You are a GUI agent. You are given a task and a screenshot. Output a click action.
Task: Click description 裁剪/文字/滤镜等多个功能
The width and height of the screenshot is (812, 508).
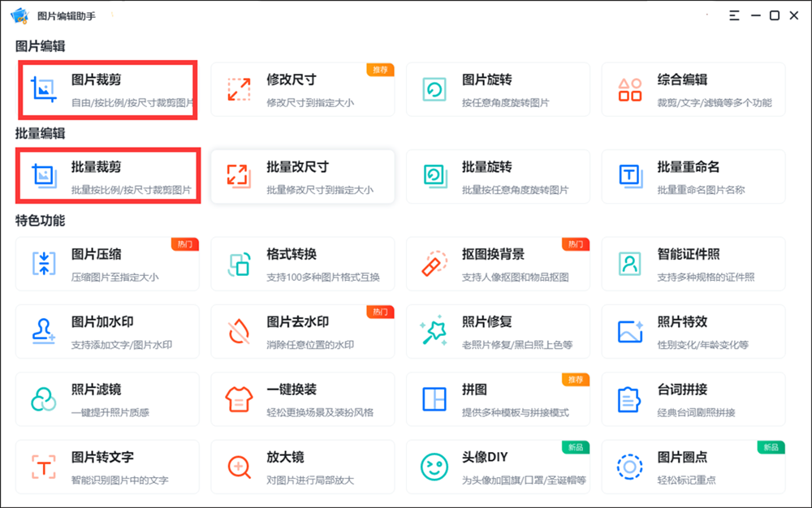click(x=715, y=103)
